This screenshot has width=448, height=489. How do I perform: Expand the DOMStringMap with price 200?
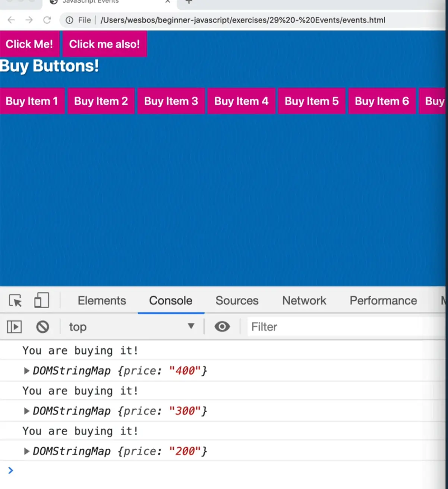26,451
